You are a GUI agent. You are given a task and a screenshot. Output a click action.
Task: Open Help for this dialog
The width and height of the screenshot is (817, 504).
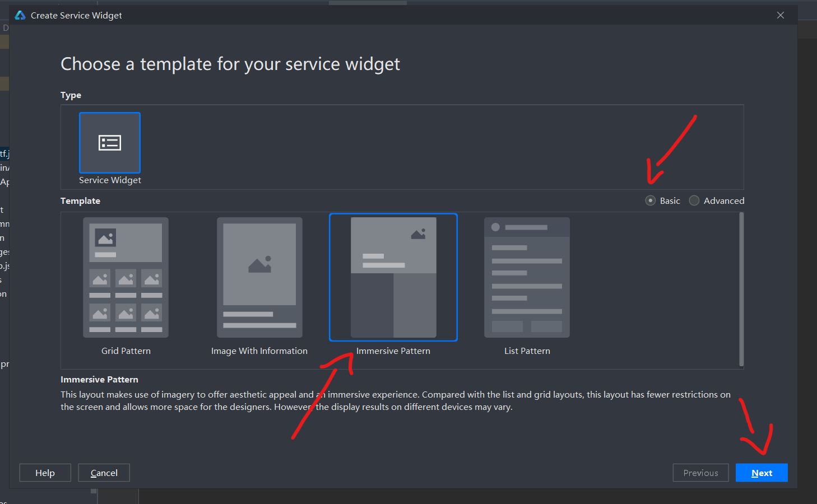pyautogui.click(x=45, y=473)
